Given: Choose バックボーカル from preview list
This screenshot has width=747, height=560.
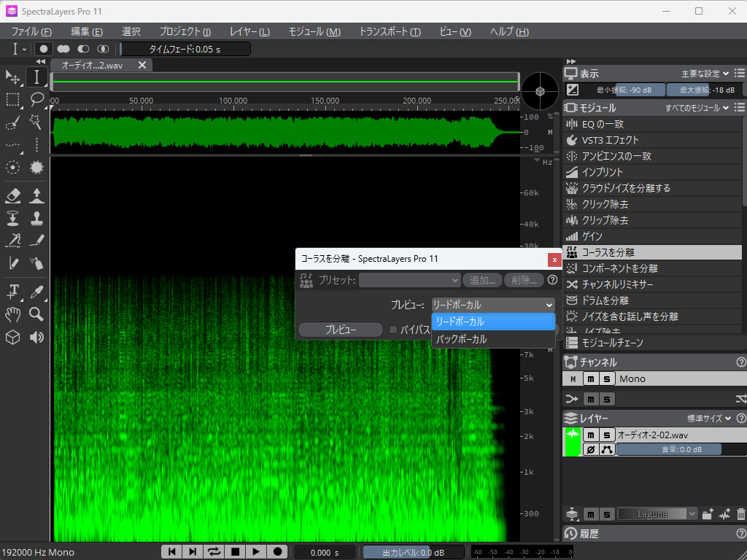Looking at the screenshot, I should pos(460,340).
